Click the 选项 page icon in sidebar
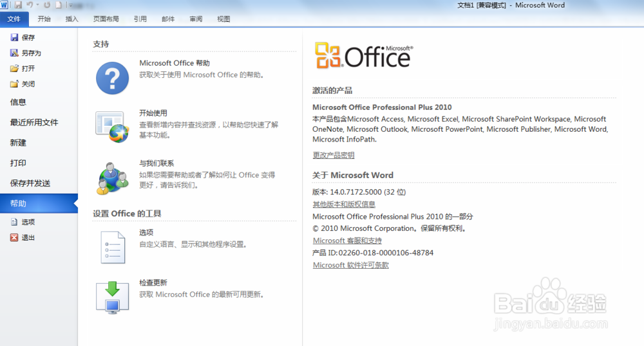This screenshot has width=644, height=346. coord(14,222)
